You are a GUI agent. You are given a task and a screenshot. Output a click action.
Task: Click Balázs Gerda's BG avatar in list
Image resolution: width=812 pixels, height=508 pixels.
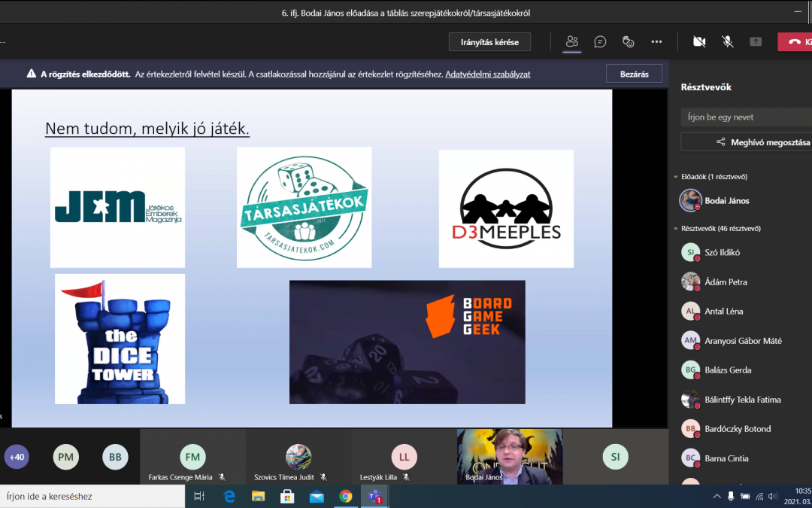[690, 370]
